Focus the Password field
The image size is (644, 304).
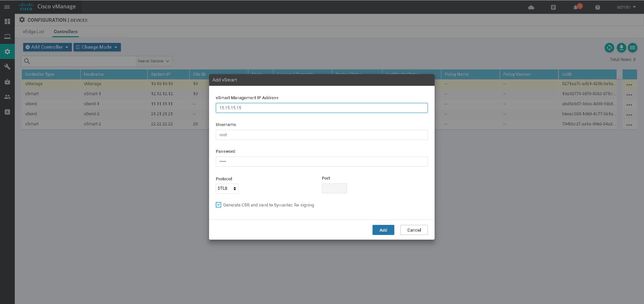[322, 162]
